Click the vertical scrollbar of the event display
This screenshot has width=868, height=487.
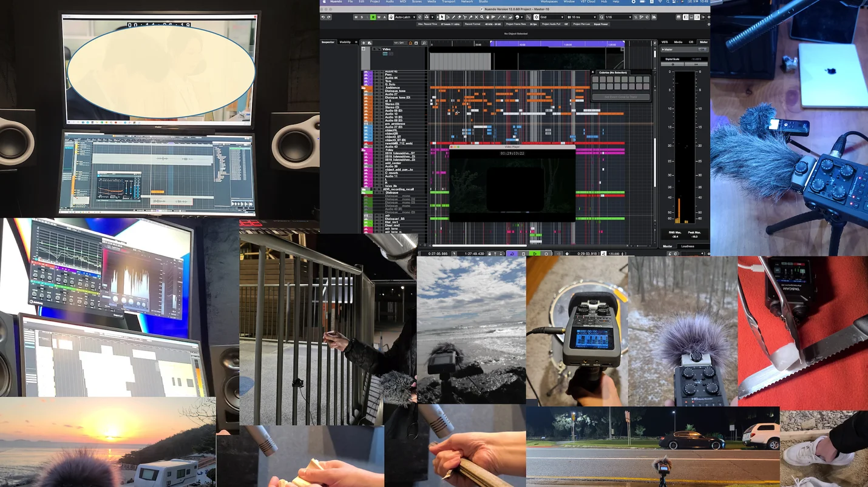tap(654, 164)
